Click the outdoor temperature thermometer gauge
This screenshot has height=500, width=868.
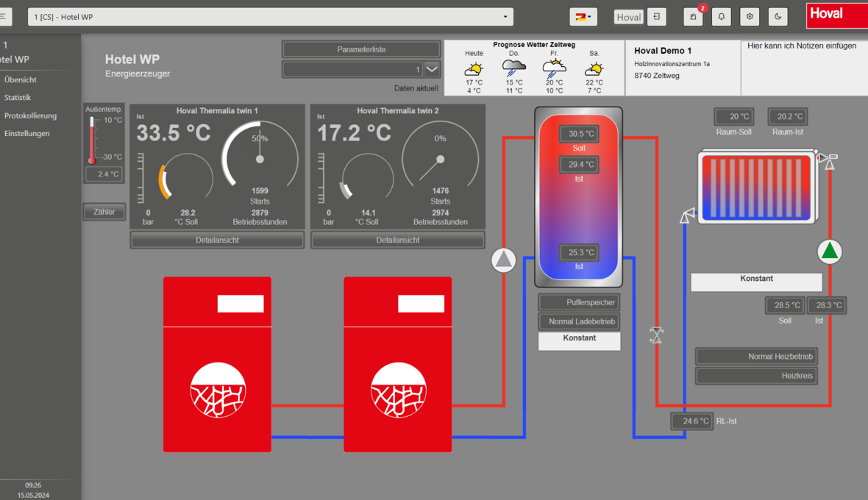point(93,140)
